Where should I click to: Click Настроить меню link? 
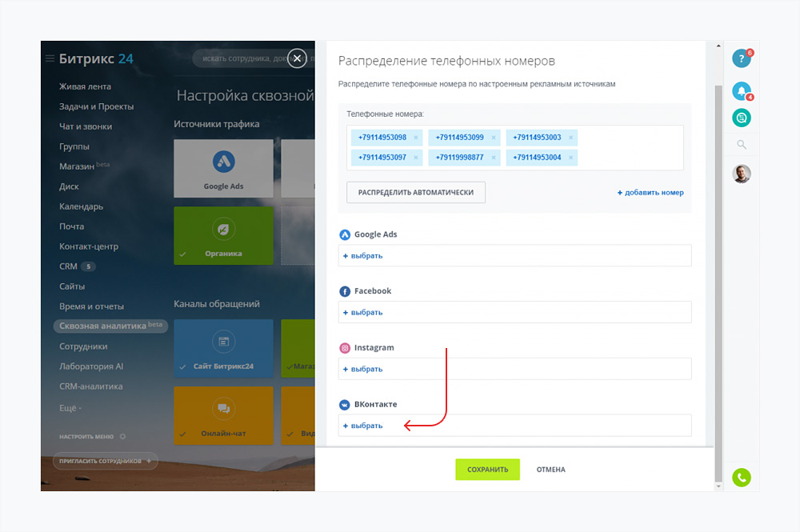tap(86, 437)
